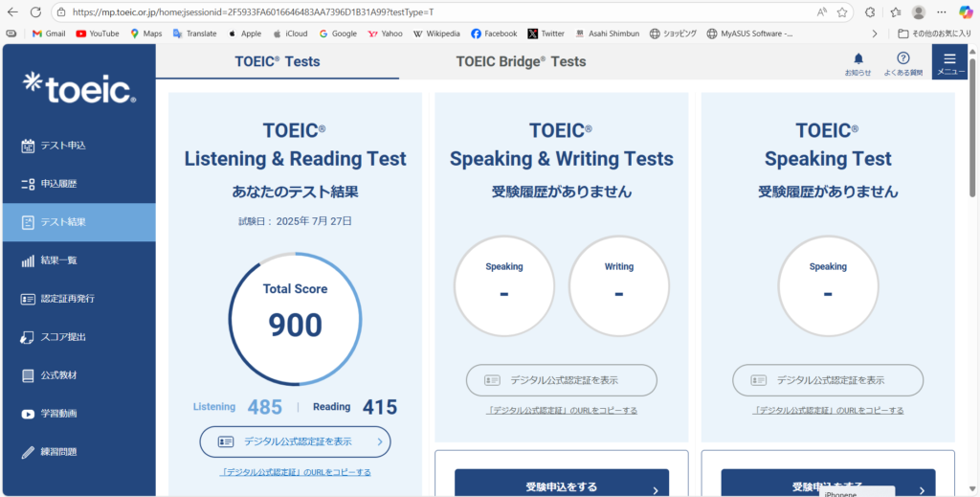This screenshot has height=497, width=980.
Task: Open 結果一覧 from the sidebar
Action: pyautogui.click(x=58, y=260)
